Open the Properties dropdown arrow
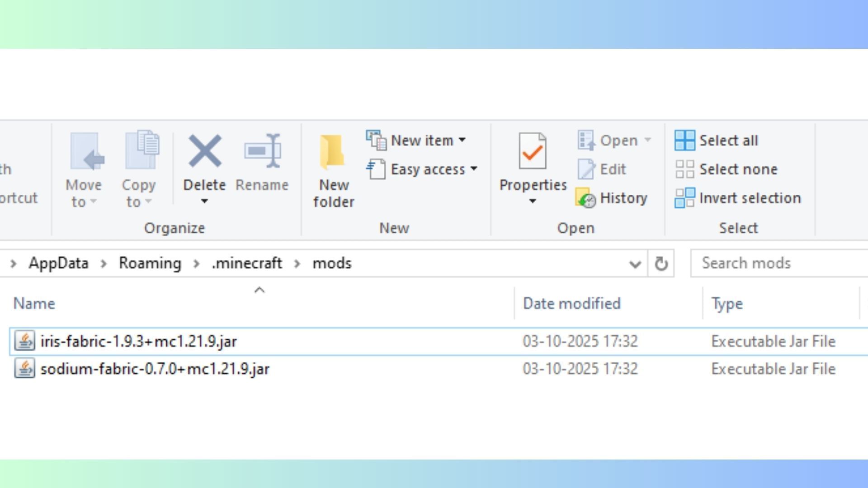Viewport: 868px width, 488px height. point(532,202)
